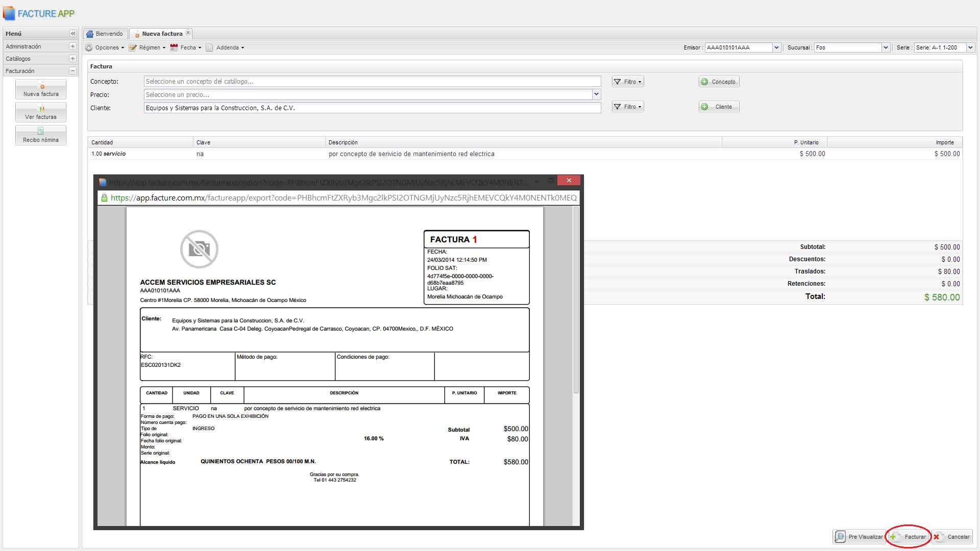Viewport: 980px width, 551px height.
Task: Click the Concepto catalog input field
Action: 372,82
